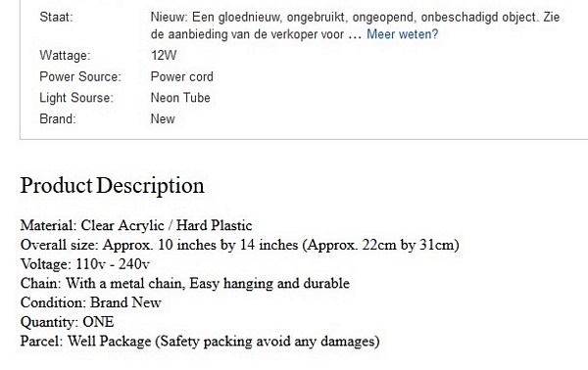Click the Voltage: 110v - 240v line
588x370 pixels.
[x=84, y=264]
